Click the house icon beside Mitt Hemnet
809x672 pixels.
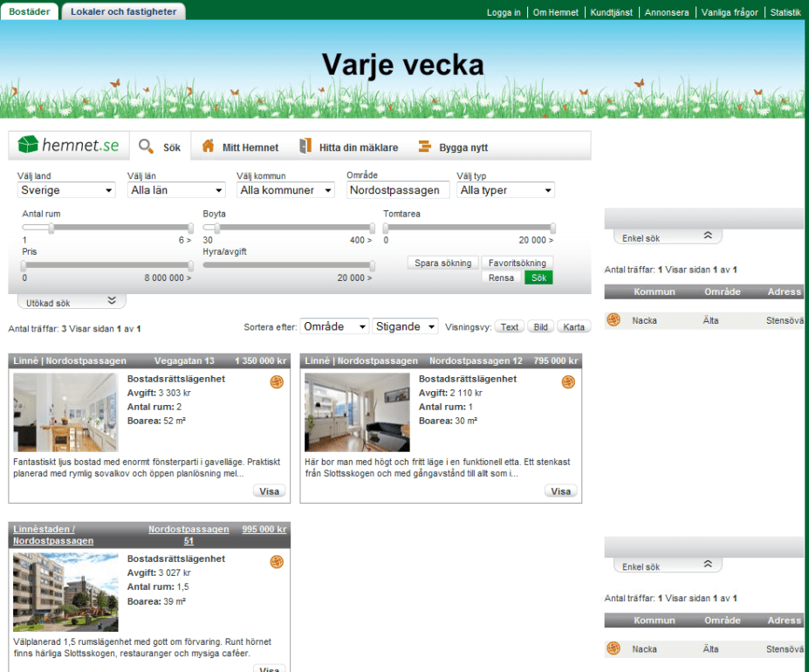209,147
